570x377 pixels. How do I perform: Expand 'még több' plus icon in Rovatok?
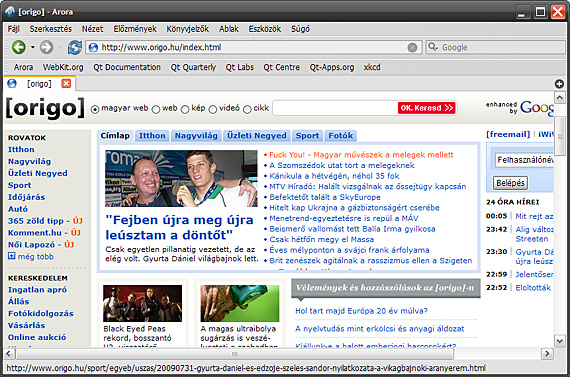tap(12, 256)
